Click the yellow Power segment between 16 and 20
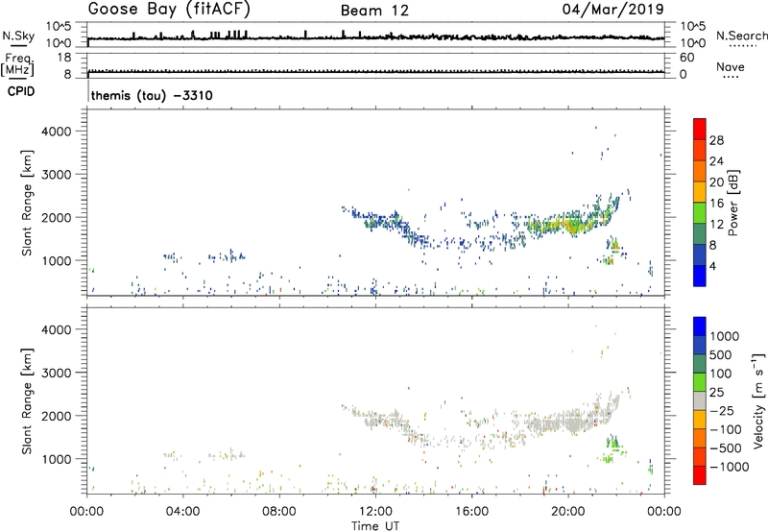The width and height of the screenshot is (768, 532). (x=700, y=191)
